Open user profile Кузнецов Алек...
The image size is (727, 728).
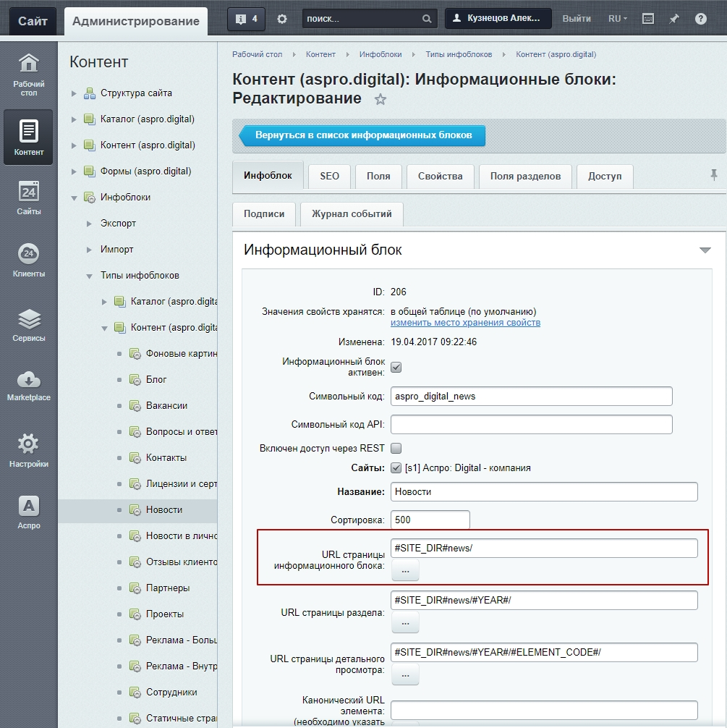[x=498, y=18]
